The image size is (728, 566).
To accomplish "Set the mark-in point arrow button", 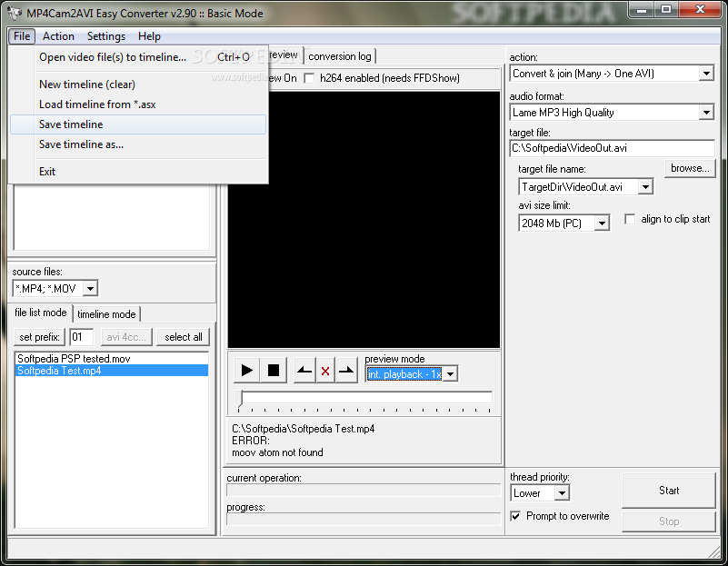I will tap(304, 371).
